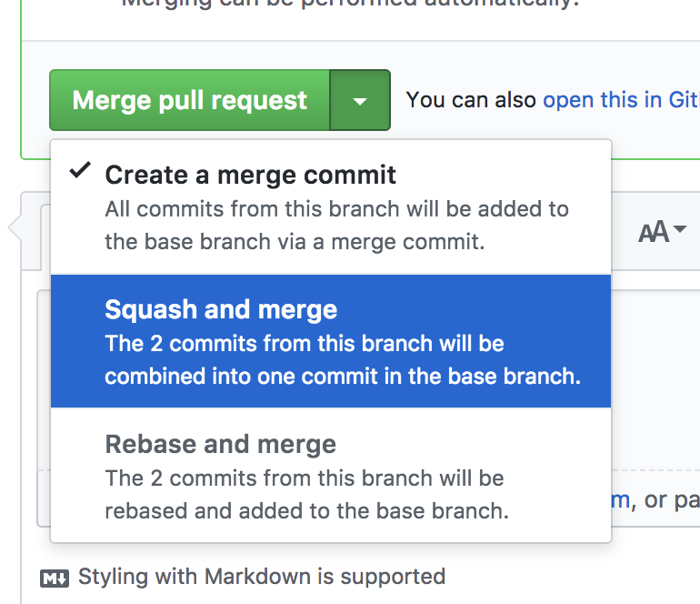Click the Markdown icon beside styling note
Viewport: 700px width, 604px height.
point(55,579)
